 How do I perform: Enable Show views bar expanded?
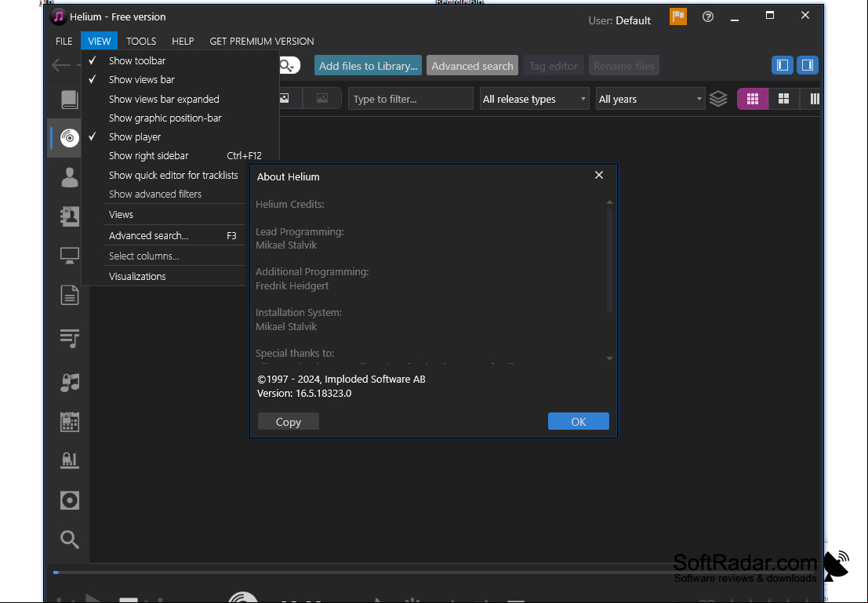[x=164, y=99]
